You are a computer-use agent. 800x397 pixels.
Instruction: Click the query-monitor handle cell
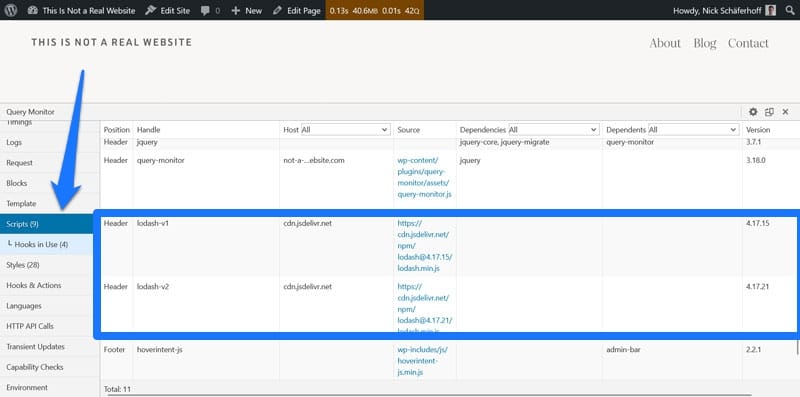tap(161, 160)
